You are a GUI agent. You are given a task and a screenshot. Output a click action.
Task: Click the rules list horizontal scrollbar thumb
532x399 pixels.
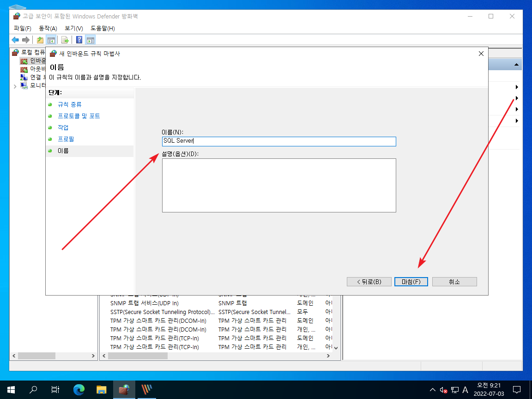pyautogui.click(x=138, y=356)
